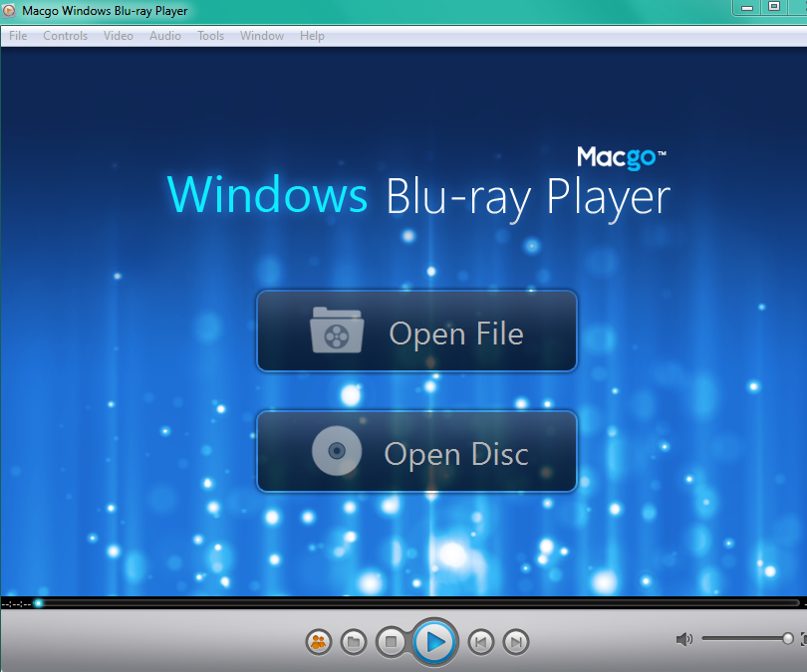The width and height of the screenshot is (807, 672).
Task: Open the Audio menu
Action: (165, 36)
